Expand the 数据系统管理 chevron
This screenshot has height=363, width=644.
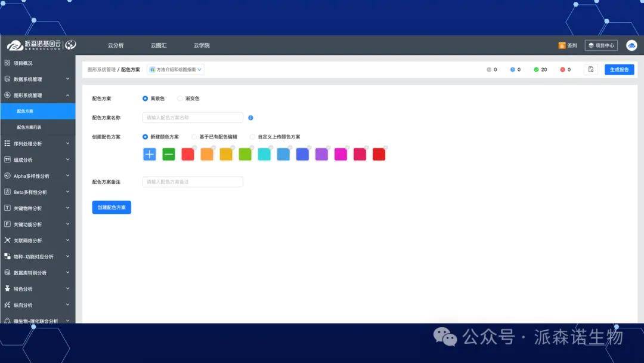pyautogui.click(x=68, y=79)
